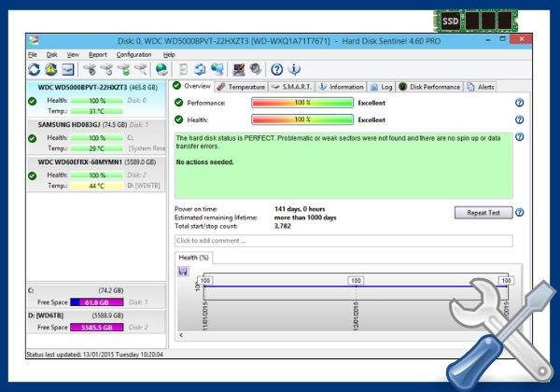Switch to the Overview tab
This screenshot has height=392, width=560.
[192, 86]
